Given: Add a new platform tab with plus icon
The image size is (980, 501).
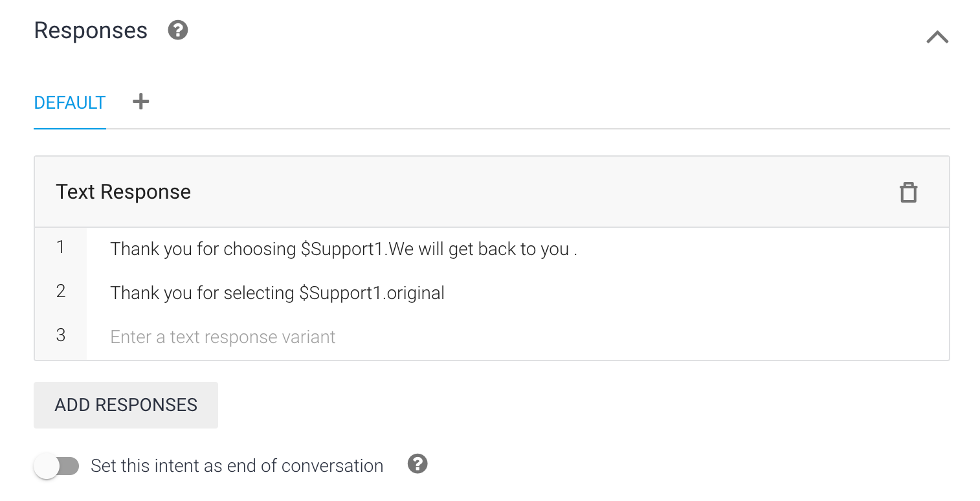Looking at the screenshot, I should 140,102.
